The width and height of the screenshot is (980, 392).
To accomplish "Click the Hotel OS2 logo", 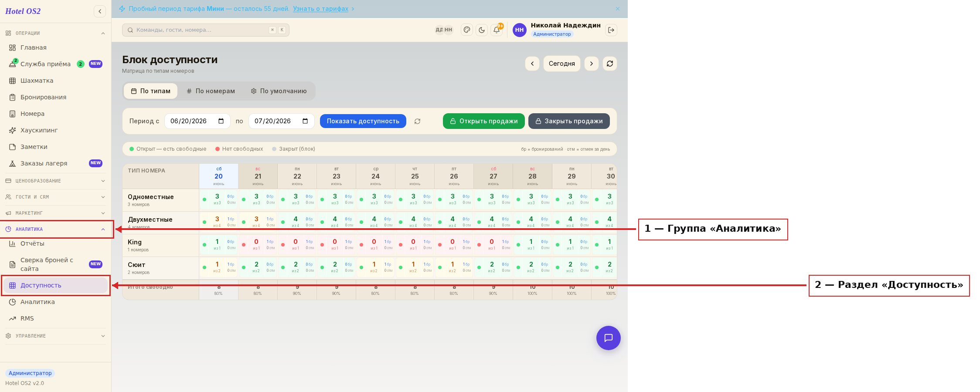I will (x=23, y=11).
